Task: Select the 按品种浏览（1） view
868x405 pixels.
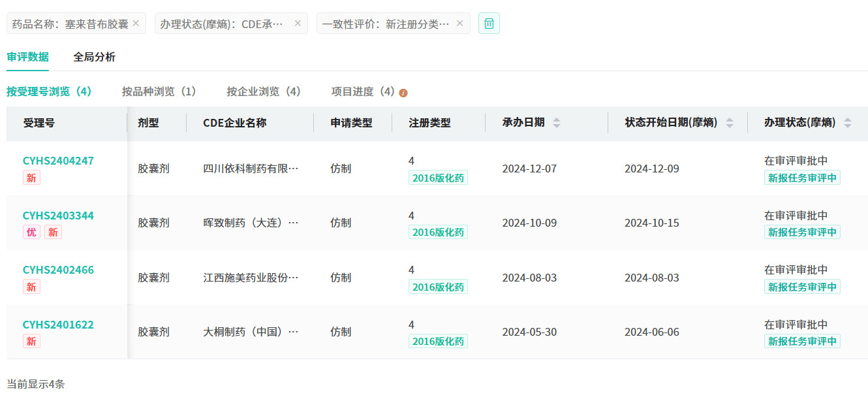Action: [x=159, y=91]
